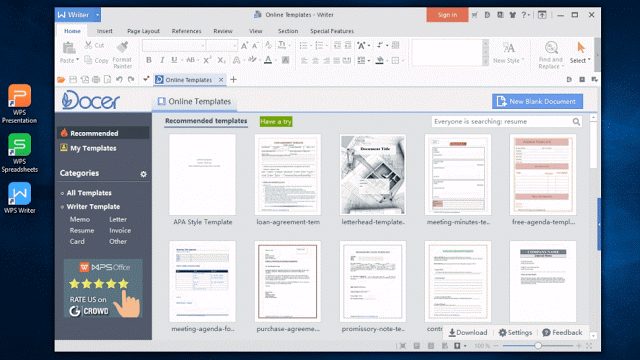Click the Bold formatting icon
Viewport: 640px width, 360px height.
pos(149,60)
